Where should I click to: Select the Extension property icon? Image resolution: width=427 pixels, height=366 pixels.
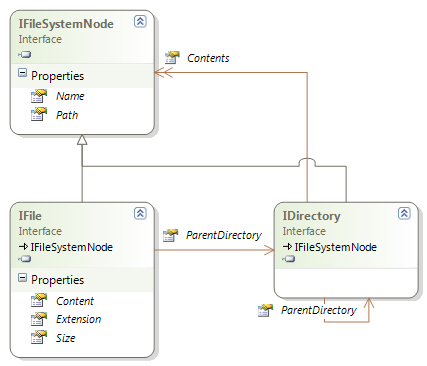[39, 319]
